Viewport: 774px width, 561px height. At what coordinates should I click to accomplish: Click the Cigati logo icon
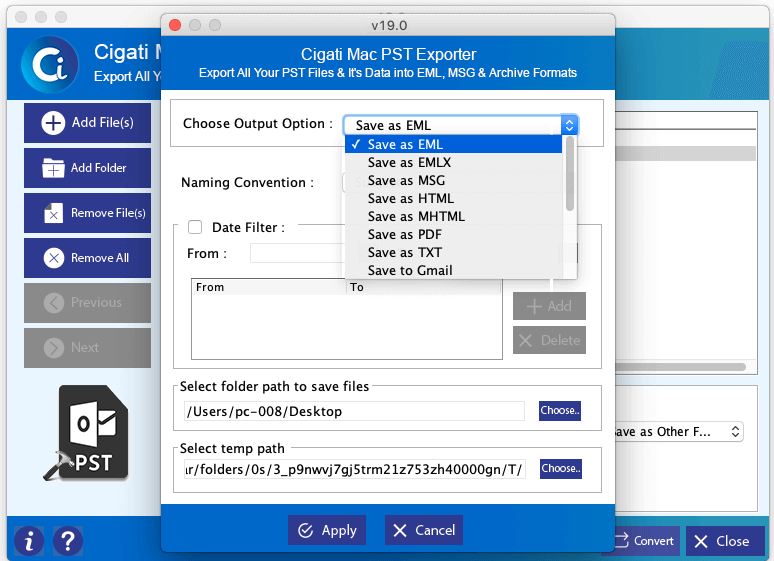tap(49, 64)
